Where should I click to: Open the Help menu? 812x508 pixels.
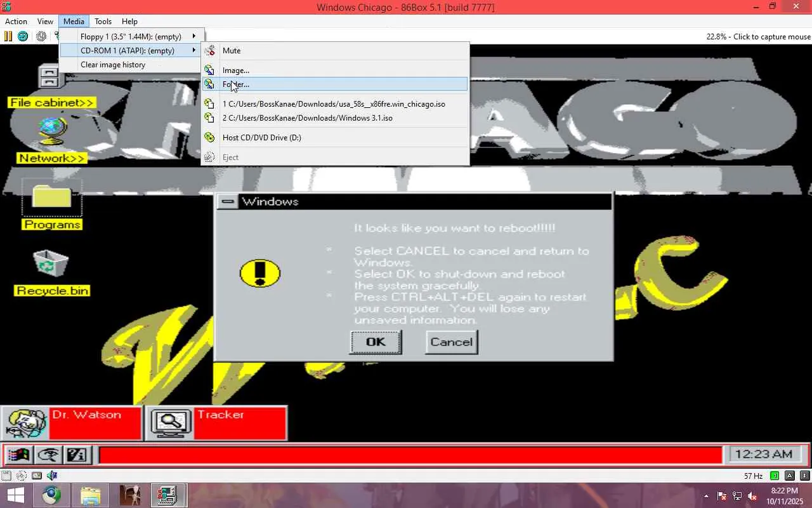129,22
